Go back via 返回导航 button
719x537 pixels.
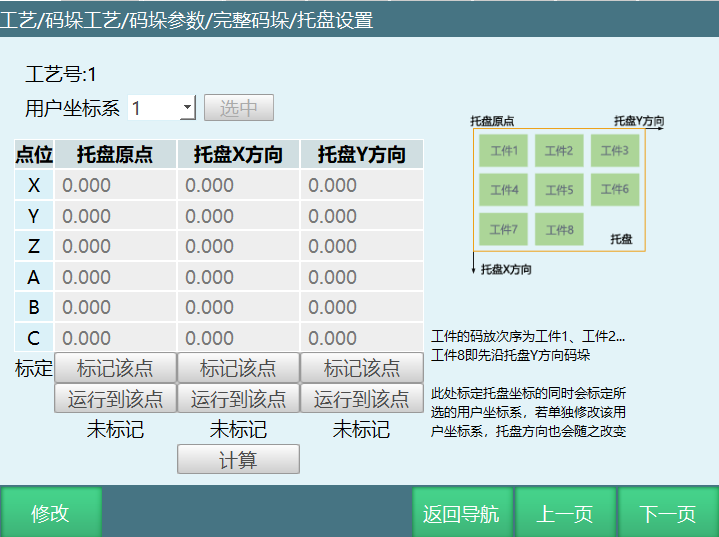click(462, 513)
